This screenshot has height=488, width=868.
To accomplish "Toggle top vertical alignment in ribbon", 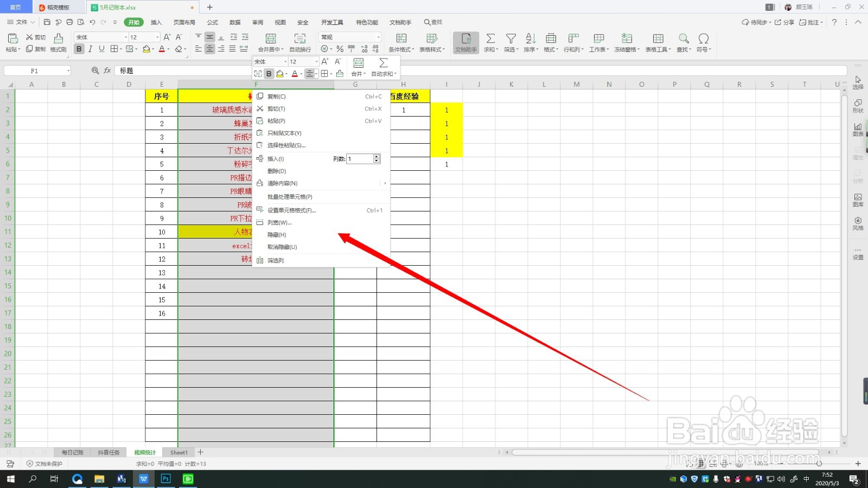I will pyautogui.click(x=198, y=37).
